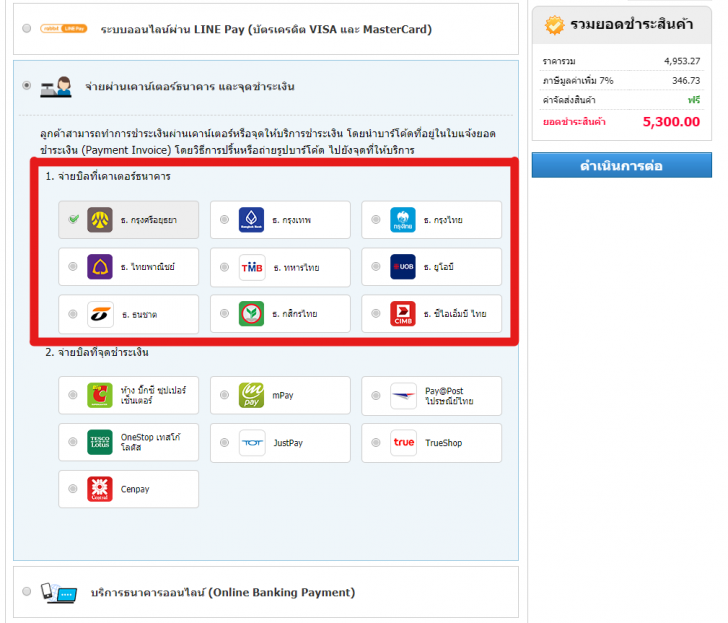This screenshot has height=623, width=728.
Task: Click the Bangkok Bank logo icon
Action: pos(251,220)
